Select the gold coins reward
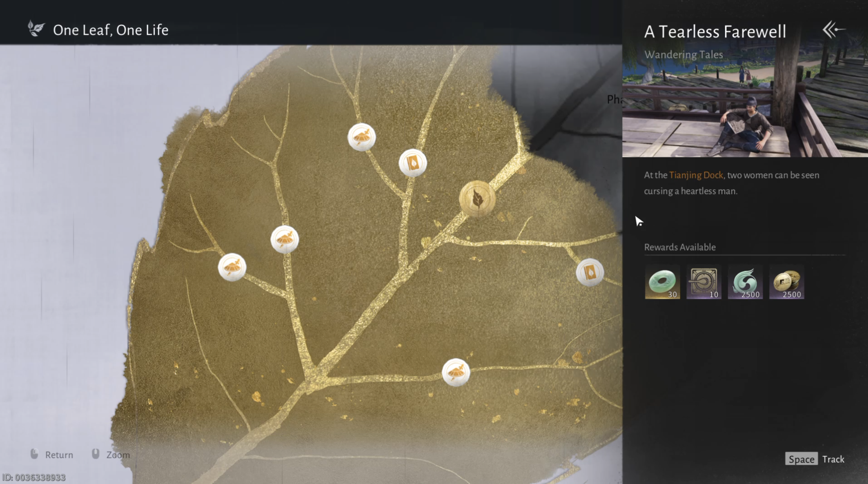 coord(787,282)
